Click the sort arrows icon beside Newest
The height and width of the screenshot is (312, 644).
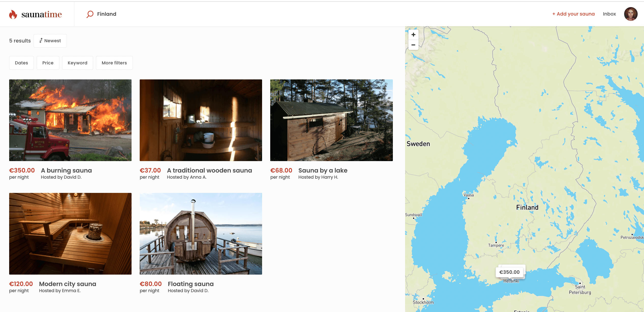(41, 40)
